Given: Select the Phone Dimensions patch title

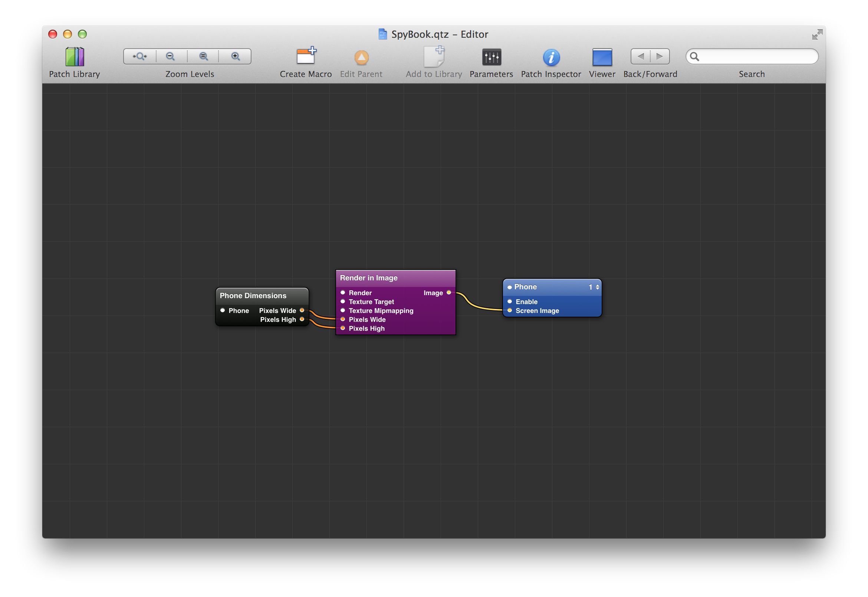Looking at the screenshot, I should click(x=253, y=296).
